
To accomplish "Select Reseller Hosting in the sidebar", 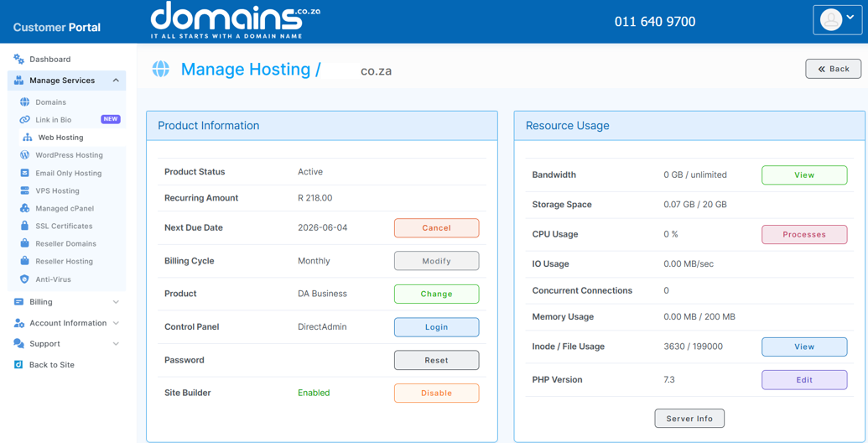I will pos(65,262).
